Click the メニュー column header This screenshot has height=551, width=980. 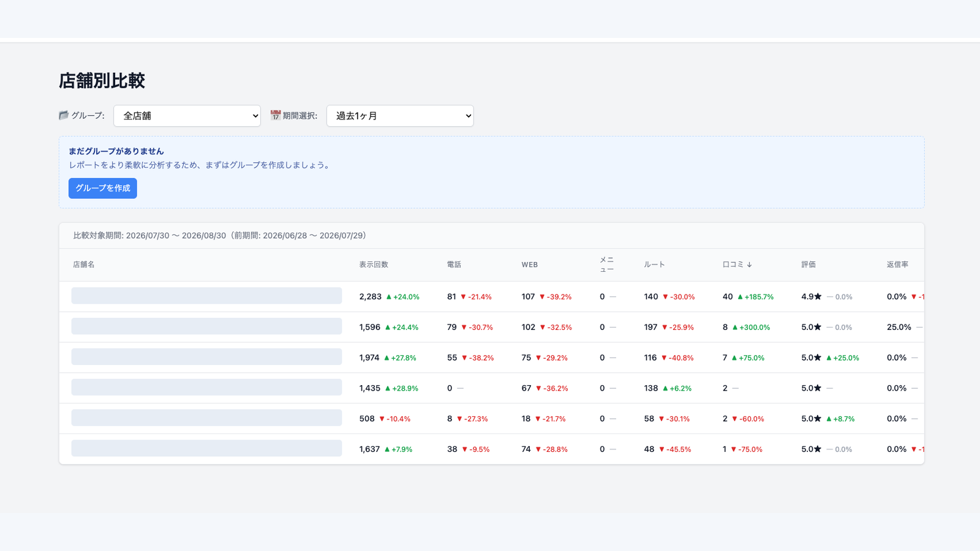tap(606, 264)
